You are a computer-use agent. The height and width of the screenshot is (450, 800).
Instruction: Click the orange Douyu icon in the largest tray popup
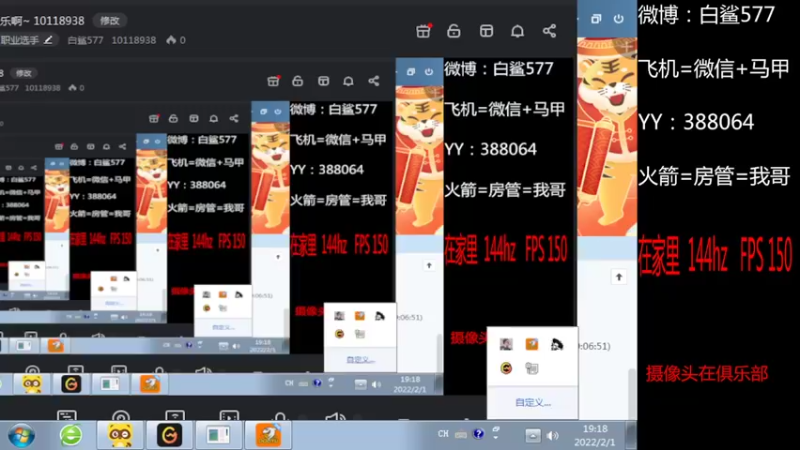[x=532, y=344]
